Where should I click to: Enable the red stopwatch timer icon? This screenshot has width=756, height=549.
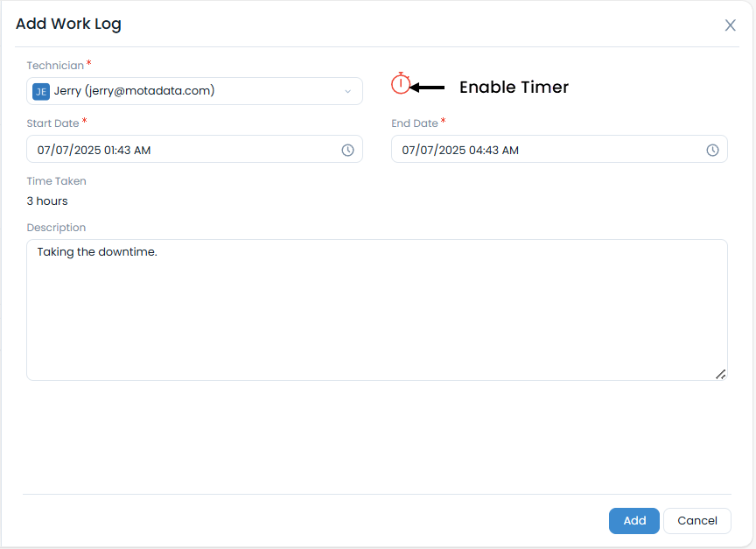pyautogui.click(x=401, y=84)
